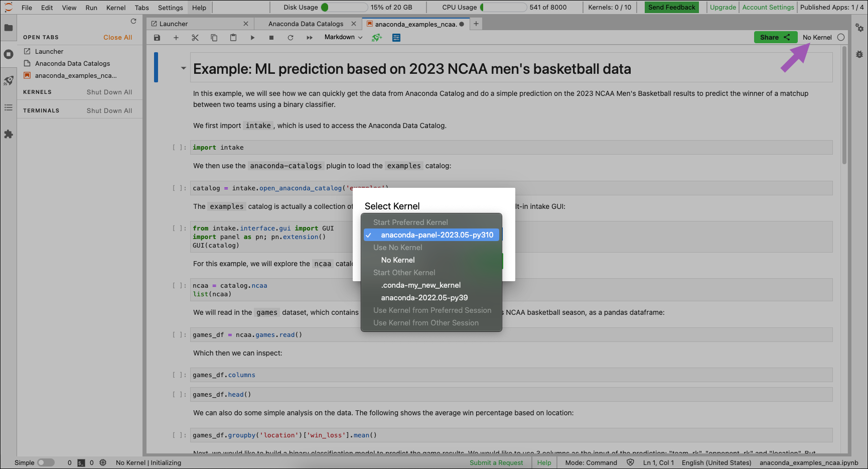Open the Tabs menu

click(x=142, y=8)
